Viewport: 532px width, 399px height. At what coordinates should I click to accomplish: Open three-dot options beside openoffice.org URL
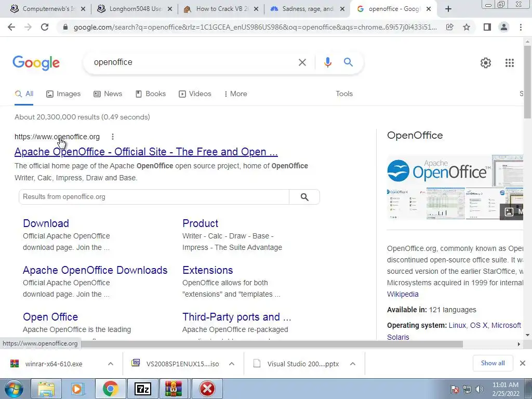point(113,137)
